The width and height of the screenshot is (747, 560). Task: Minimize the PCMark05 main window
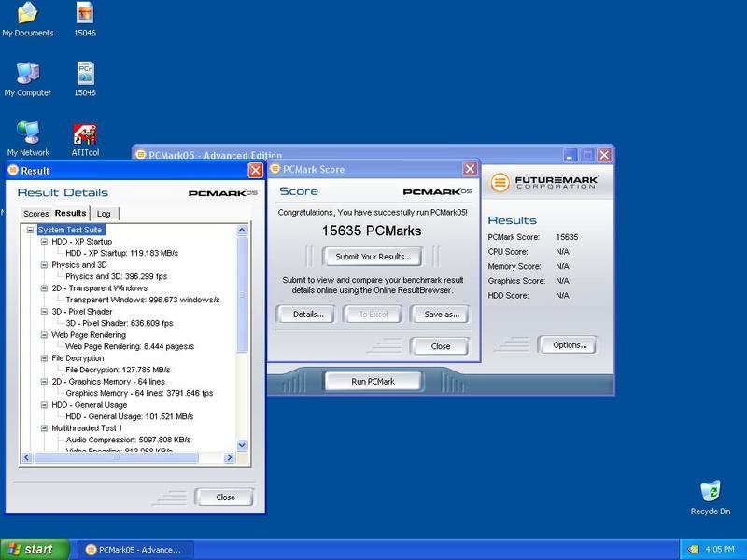[571, 155]
